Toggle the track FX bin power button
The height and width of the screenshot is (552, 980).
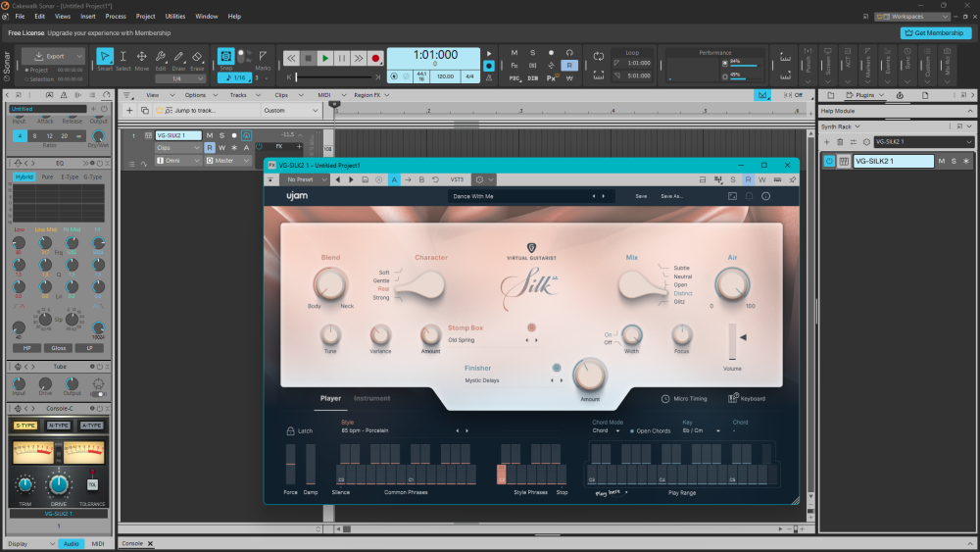click(x=260, y=146)
